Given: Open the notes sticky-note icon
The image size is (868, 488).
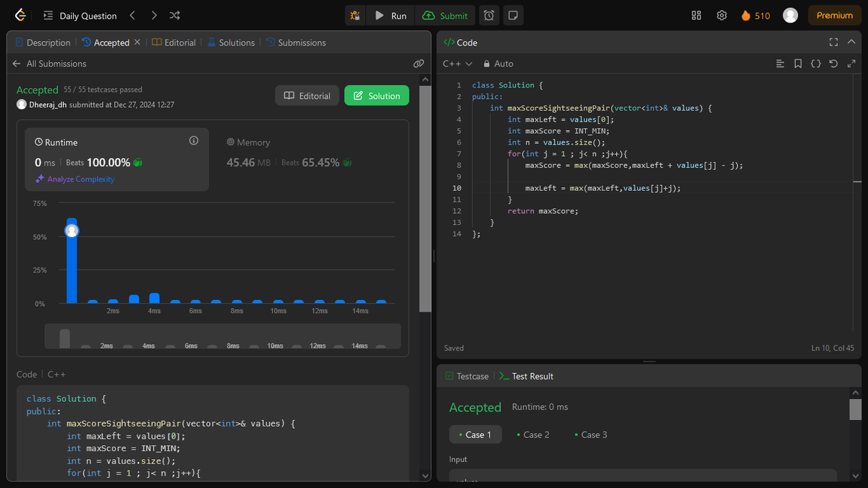Looking at the screenshot, I should (x=513, y=15).
